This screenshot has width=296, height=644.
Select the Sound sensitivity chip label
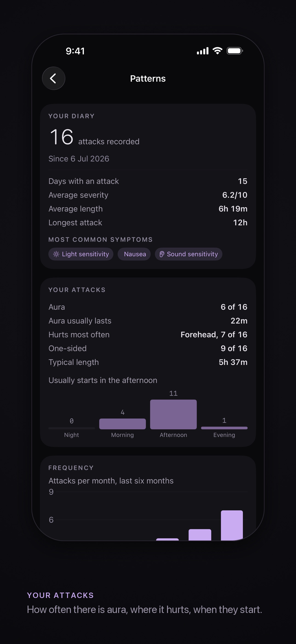(x=192, y=254)
